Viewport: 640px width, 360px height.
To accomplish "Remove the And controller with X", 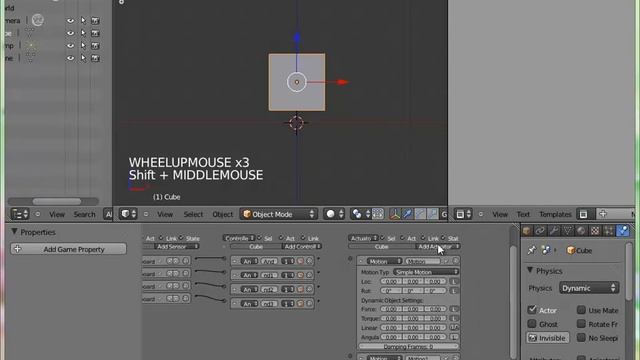I will [x=309, y=261].
